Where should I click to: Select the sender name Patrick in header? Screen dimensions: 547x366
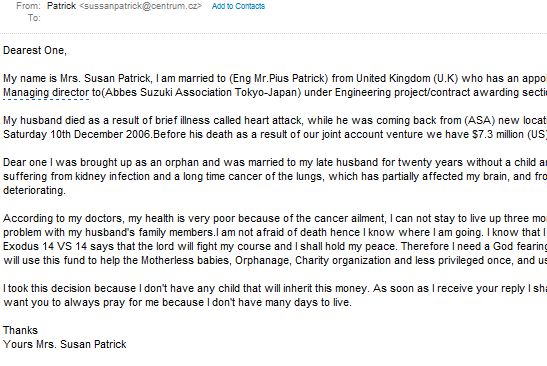(x=61, y=6)
